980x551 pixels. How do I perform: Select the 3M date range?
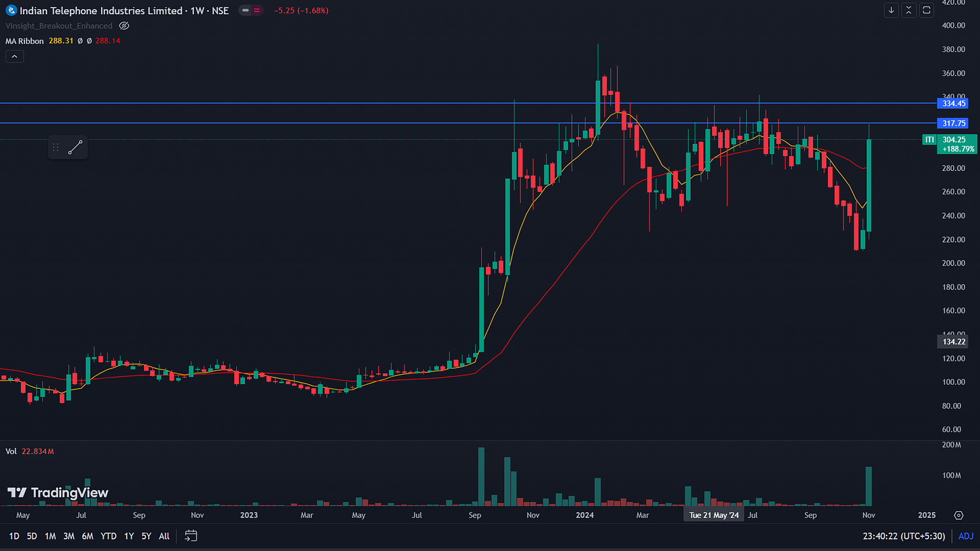click(69, 536)
